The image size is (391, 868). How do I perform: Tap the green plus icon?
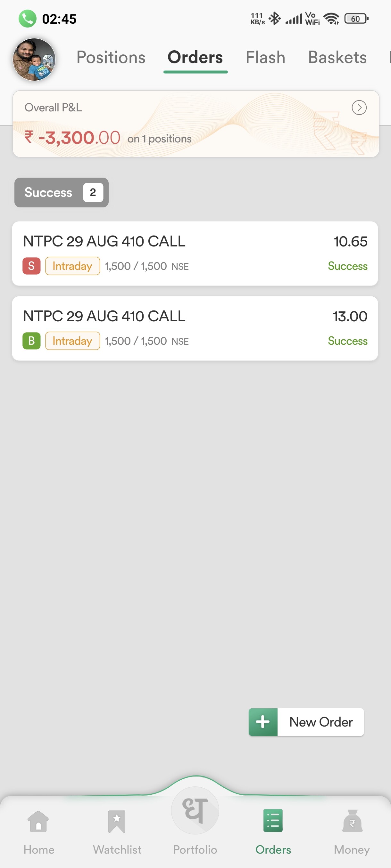pos(263,722)
